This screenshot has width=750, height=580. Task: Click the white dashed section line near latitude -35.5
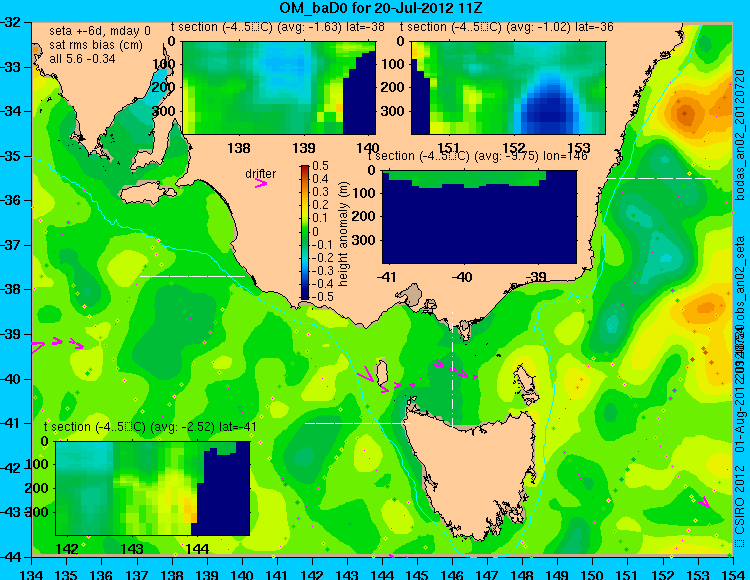659,178
